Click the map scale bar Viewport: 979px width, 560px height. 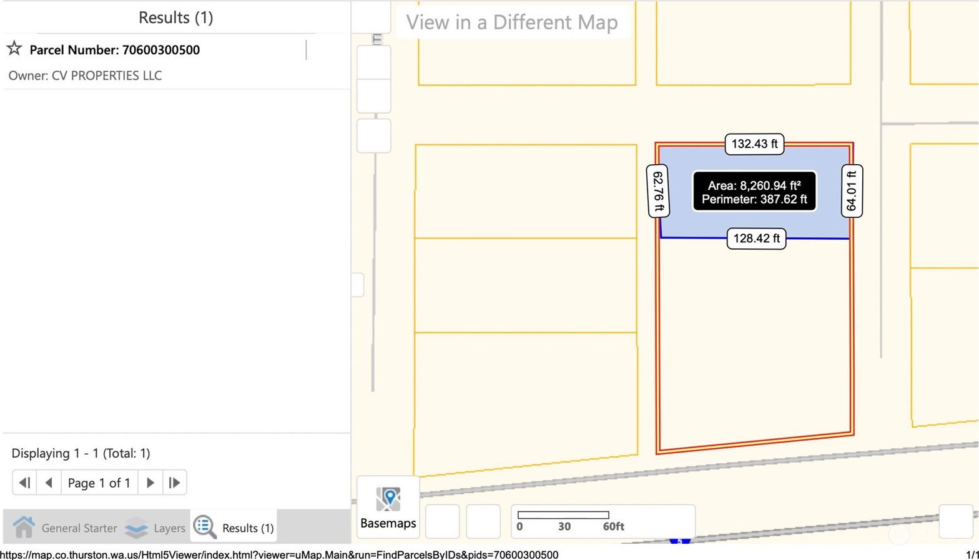[603, 521]
